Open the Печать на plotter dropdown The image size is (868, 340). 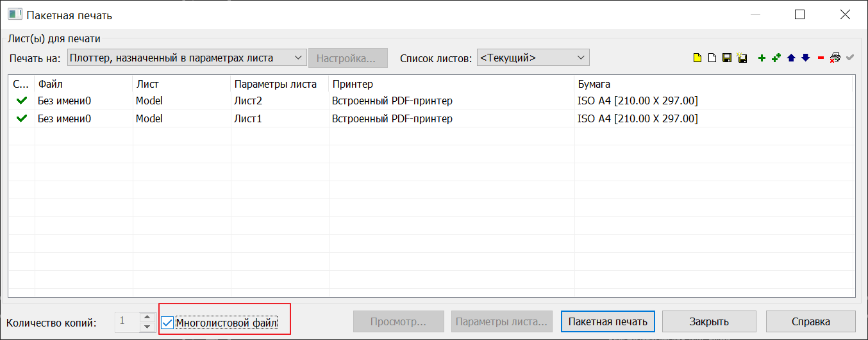click(187, 58)
